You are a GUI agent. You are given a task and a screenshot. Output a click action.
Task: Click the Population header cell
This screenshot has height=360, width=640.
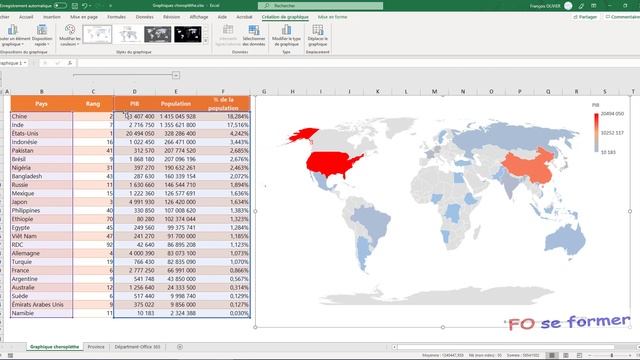[176, 104]
